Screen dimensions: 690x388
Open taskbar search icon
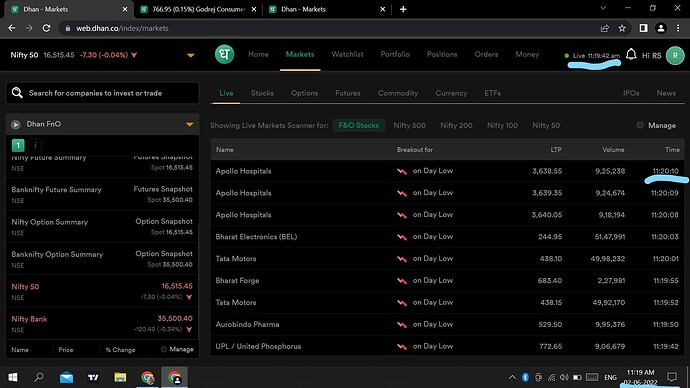pyautogui.click(x=39, y=377)
